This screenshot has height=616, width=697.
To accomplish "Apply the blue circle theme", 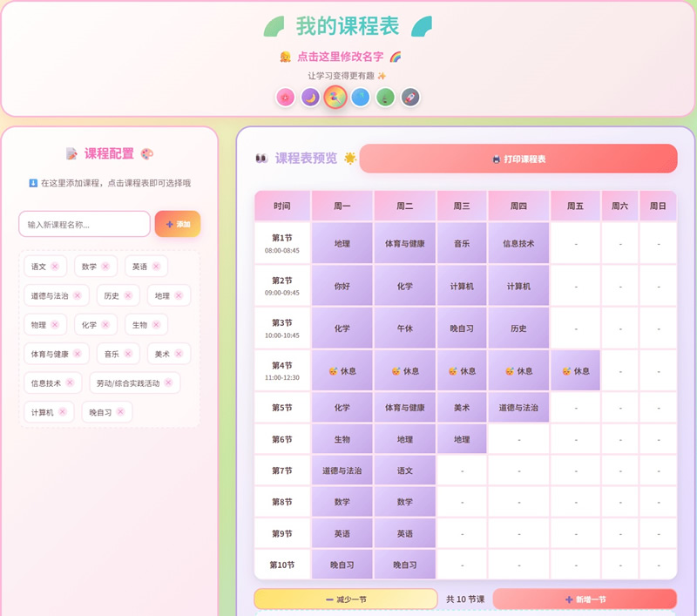I will click(360, 98).
